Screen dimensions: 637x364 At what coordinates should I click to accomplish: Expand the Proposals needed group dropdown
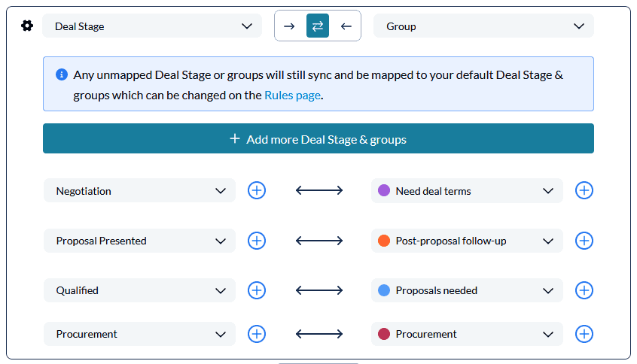(467, 290)
